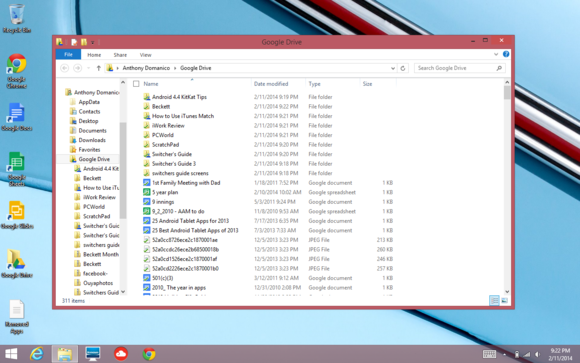
Task: Click New Folder quick access toolbar icon
Action: click(84, 42)
